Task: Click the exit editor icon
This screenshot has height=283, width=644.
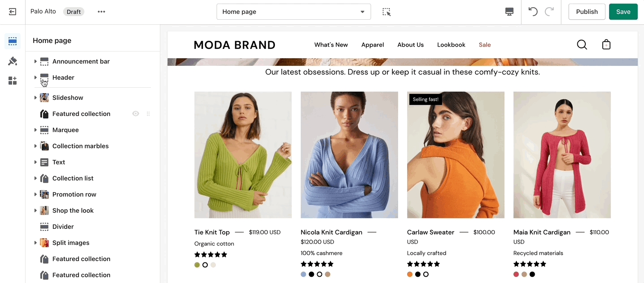Action: [x=13, y=12]
